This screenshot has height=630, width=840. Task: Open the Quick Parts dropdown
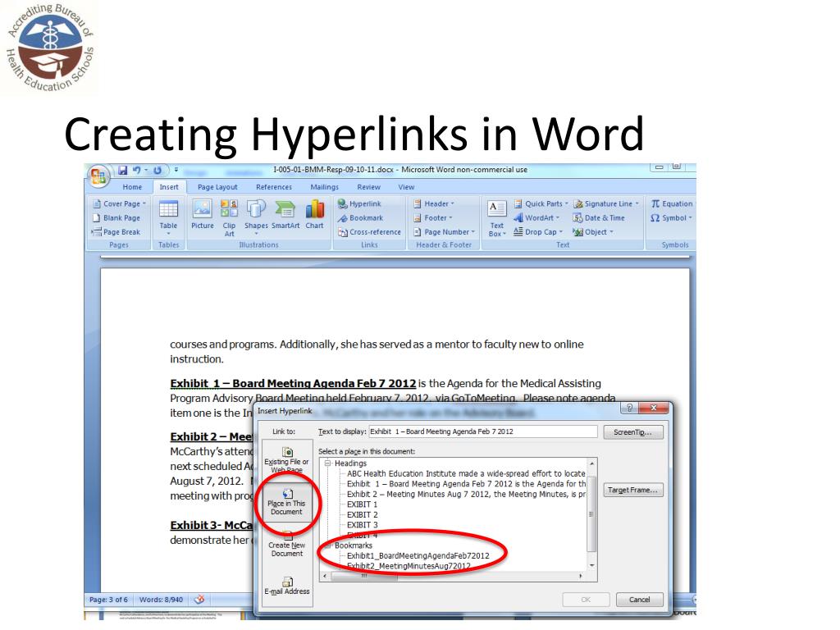coord(541,203)
